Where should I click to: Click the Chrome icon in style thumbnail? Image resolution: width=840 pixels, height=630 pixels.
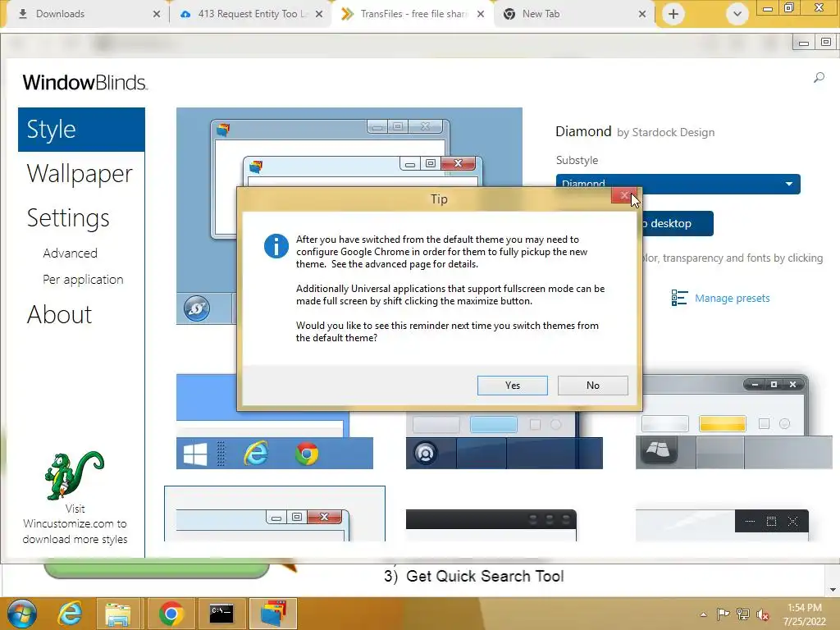pyautogui.click(x=307, y=454)
